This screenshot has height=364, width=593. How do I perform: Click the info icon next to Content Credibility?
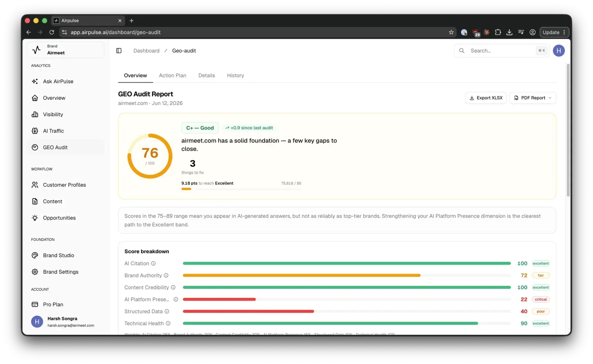tap(173, 287)
